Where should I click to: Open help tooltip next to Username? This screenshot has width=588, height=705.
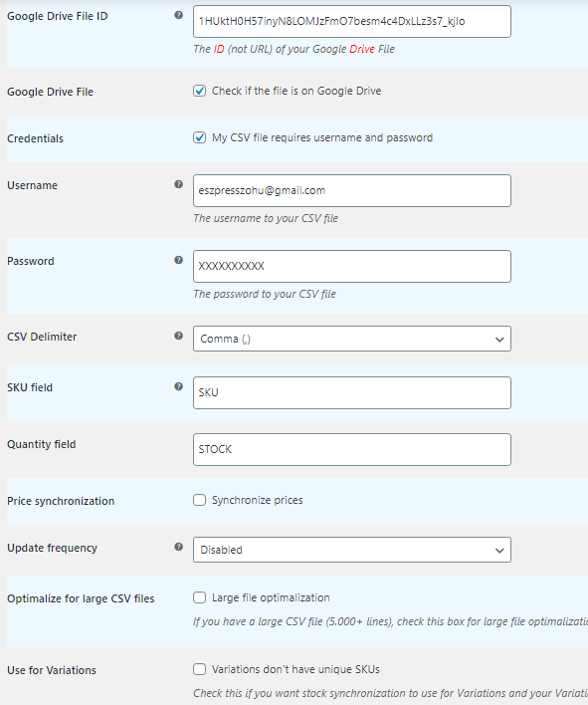click(x=178, y=184)
